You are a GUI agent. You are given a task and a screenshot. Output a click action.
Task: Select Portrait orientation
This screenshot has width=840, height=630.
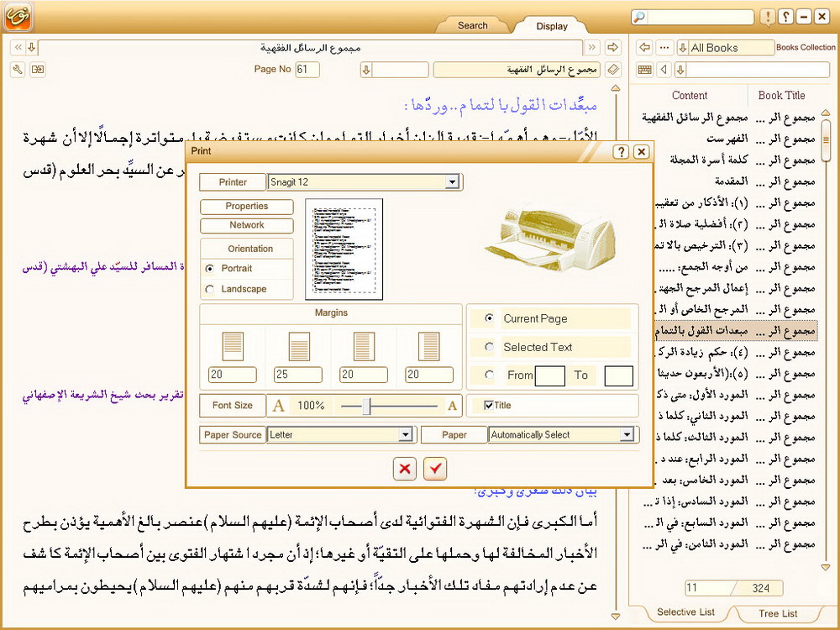[x=209, y=269]
